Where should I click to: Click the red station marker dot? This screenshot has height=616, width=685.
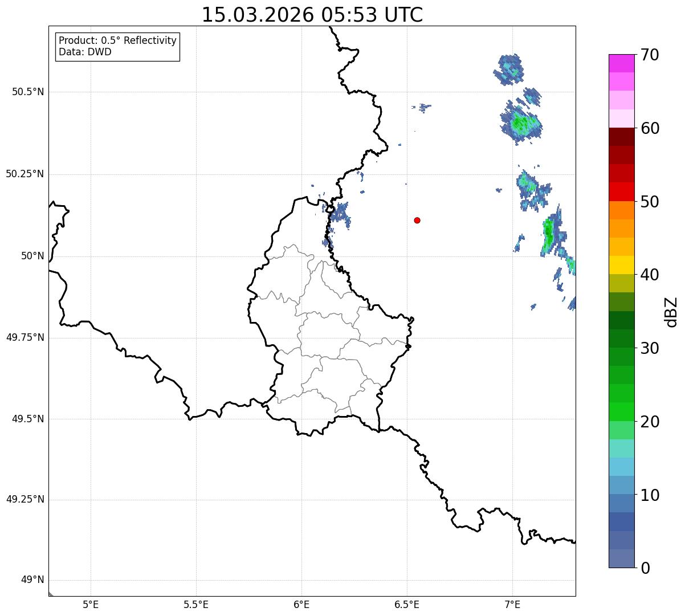pyautogui.click(x=417, y=220)
